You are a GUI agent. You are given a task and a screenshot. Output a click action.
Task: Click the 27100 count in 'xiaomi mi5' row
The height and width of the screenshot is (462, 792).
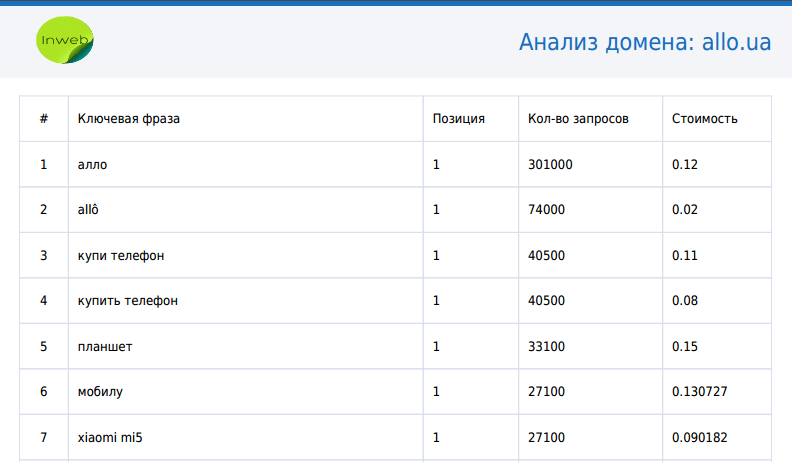(x=547, y=437)
